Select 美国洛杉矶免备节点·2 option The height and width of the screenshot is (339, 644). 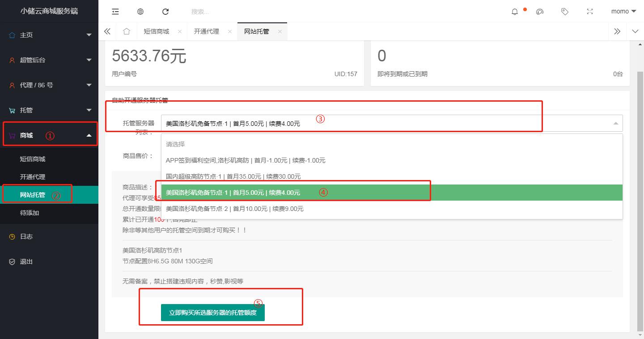point(392,209)
